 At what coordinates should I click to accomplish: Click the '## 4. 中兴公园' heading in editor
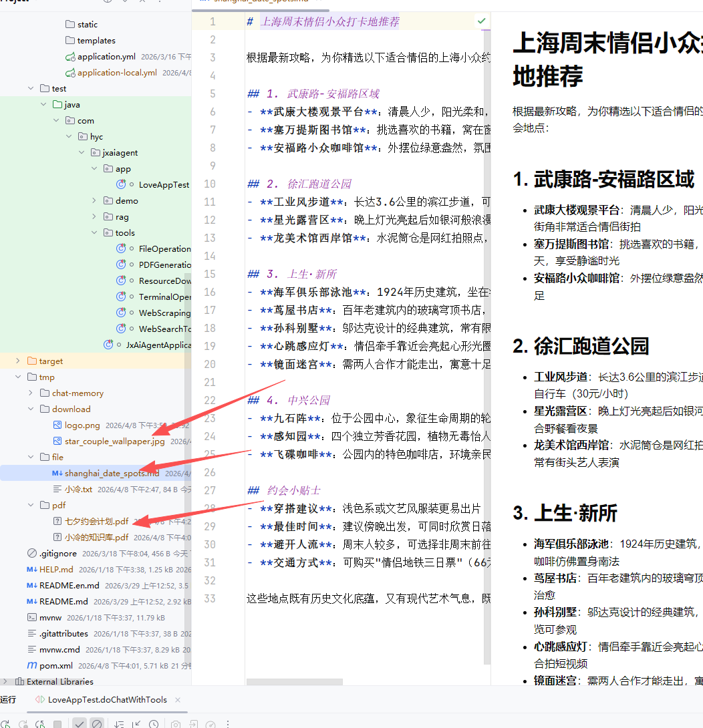(x=289, y=400)
